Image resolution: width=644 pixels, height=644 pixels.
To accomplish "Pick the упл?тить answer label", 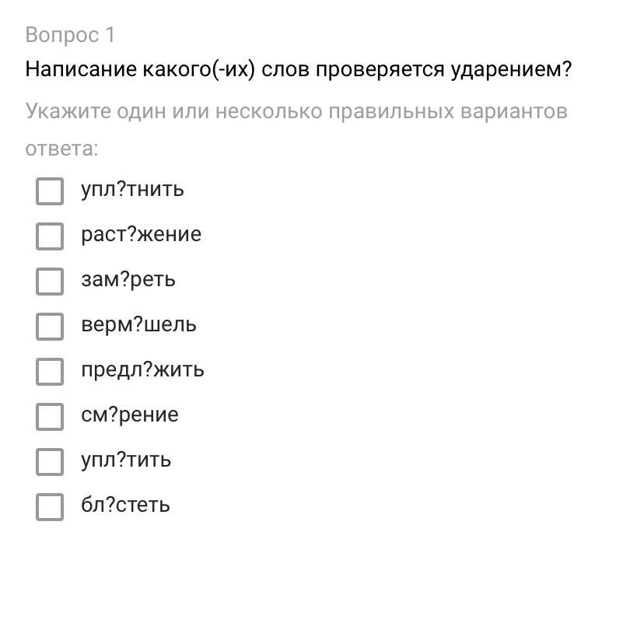I will tap(126, 460).
